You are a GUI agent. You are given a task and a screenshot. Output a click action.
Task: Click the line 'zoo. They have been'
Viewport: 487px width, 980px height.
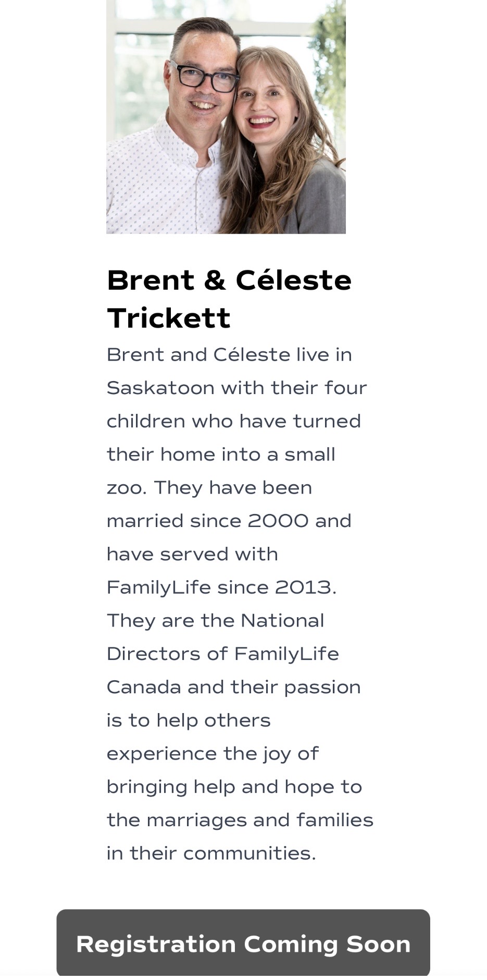(209, 488)
